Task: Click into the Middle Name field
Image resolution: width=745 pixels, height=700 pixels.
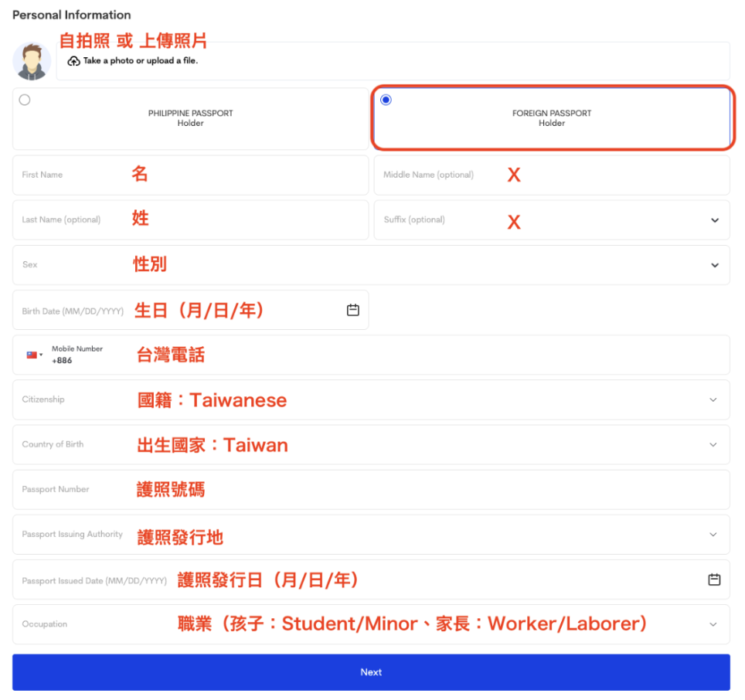Action: tap(552, 175)
